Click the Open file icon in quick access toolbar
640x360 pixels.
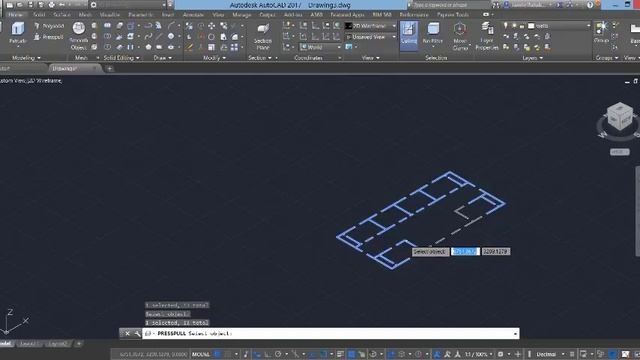point(20,5)
